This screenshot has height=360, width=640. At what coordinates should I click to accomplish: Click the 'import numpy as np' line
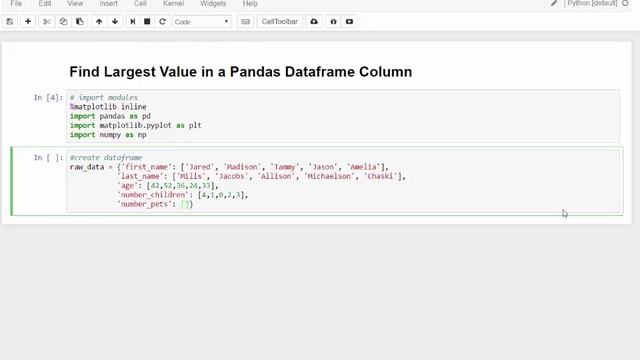point(108,135)
